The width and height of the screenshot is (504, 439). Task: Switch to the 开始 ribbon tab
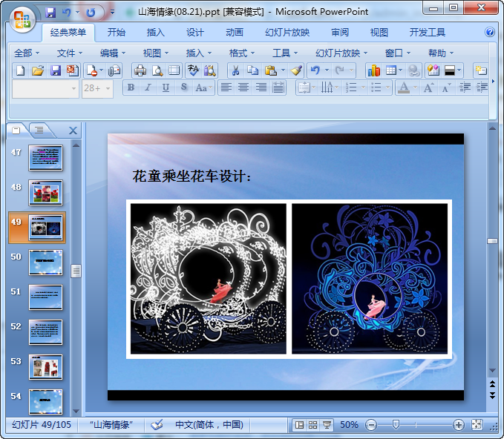[x=117, y=32]
